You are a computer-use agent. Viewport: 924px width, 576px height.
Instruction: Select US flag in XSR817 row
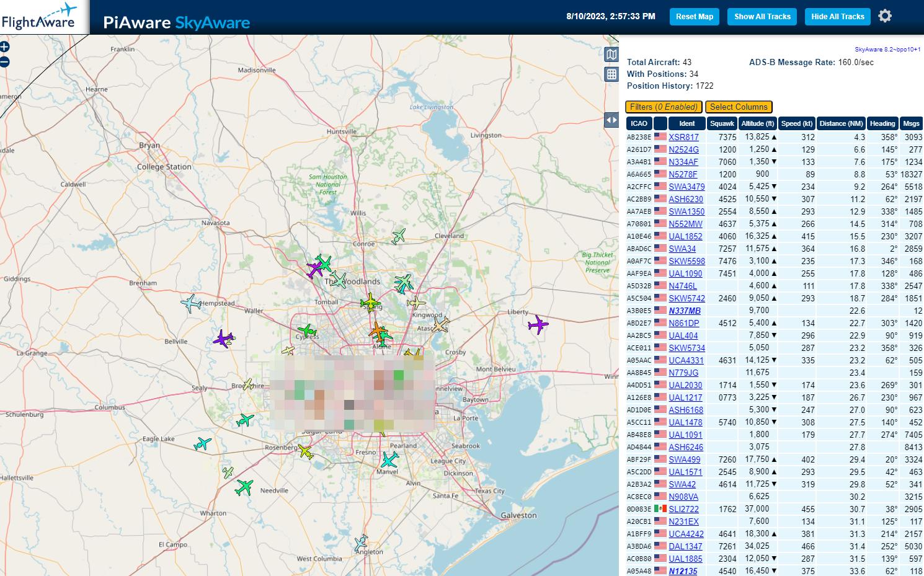[x=660, y=137]
